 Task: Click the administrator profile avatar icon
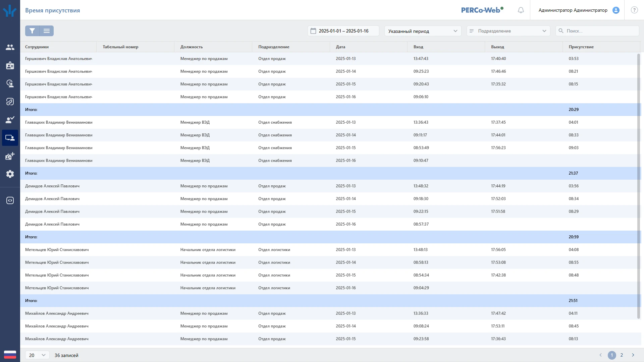tap(616, 10)
